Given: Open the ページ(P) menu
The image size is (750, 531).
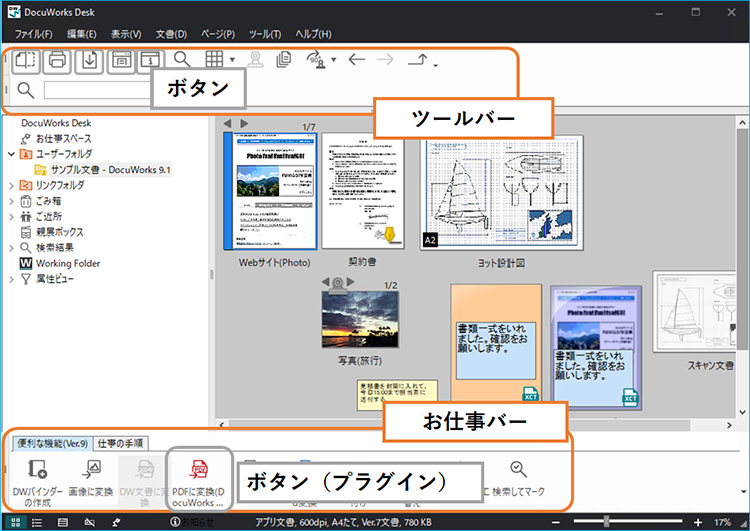Looking at the screenshot, I should 218,34.
